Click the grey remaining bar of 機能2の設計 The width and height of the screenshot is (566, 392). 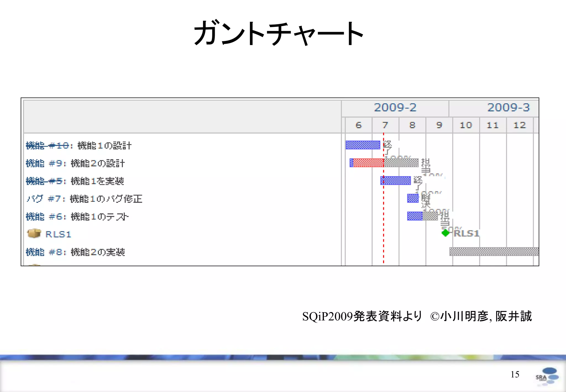[401, 163]
